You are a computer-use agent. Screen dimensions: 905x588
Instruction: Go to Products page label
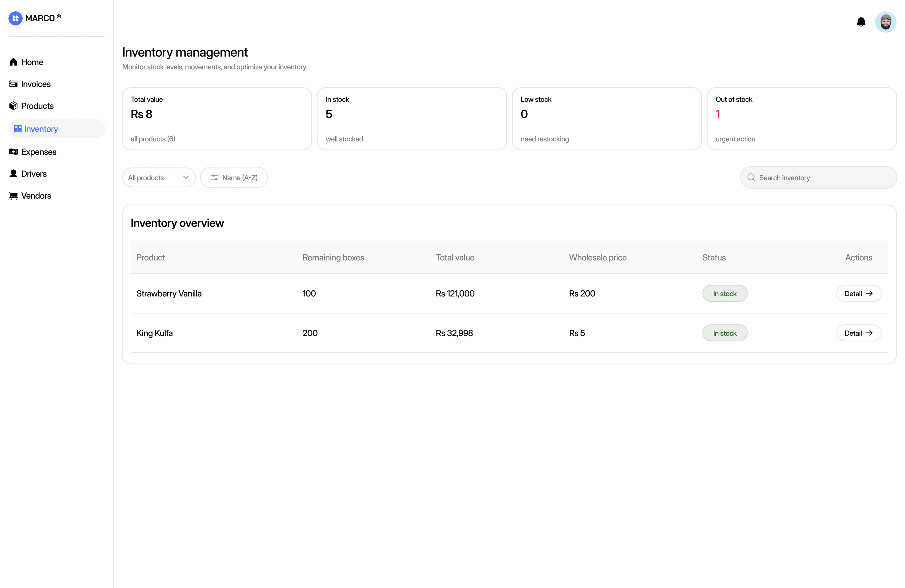(37, 106)
